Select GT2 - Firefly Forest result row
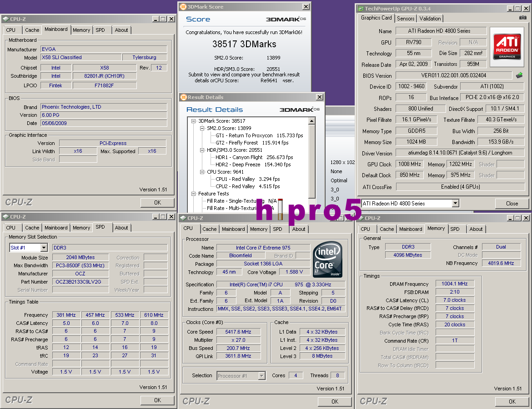The image size is (532, 409). [x=252, y=143]
